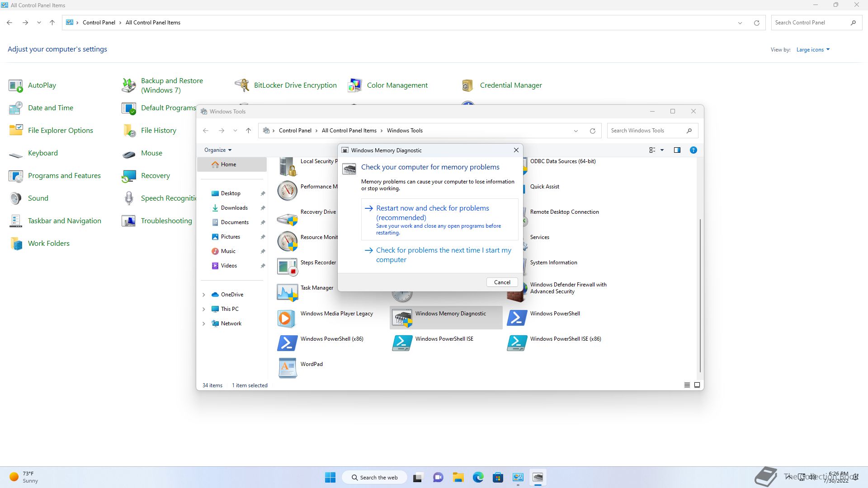Close the Windows Memory Diagnostic dialog
Screen dimensions: 868x488
click(516, 150)
